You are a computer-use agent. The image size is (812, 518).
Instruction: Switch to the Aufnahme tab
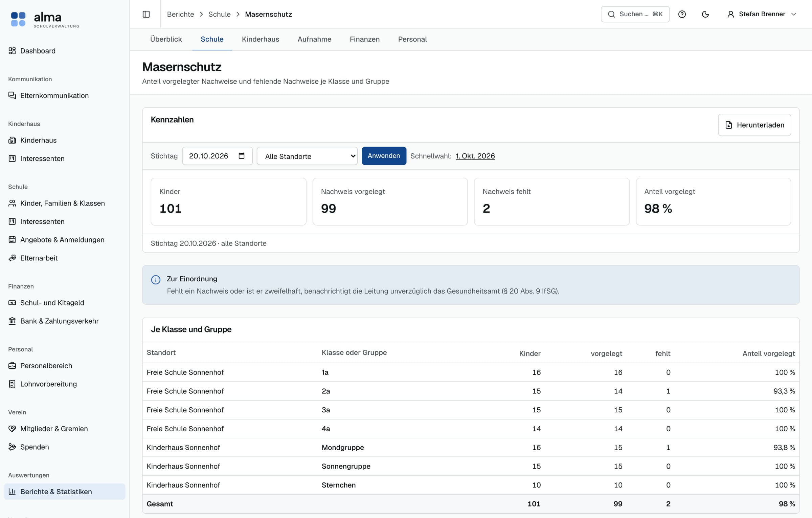tap(314, 39)
